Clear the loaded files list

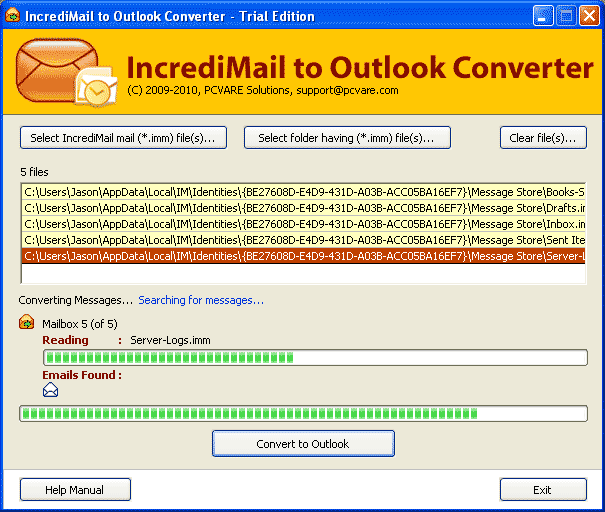[x=543, y=137]
